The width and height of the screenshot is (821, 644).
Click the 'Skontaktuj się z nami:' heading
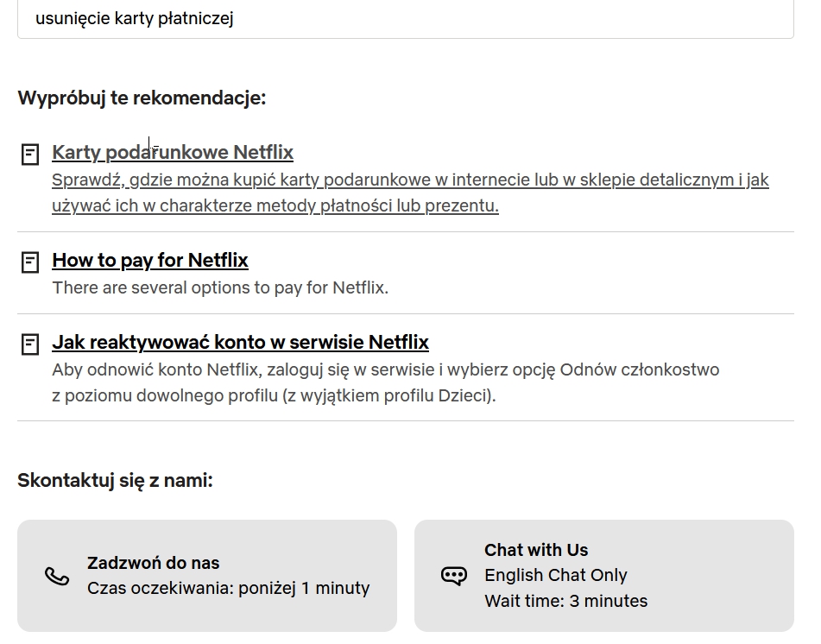click(115, 481)
